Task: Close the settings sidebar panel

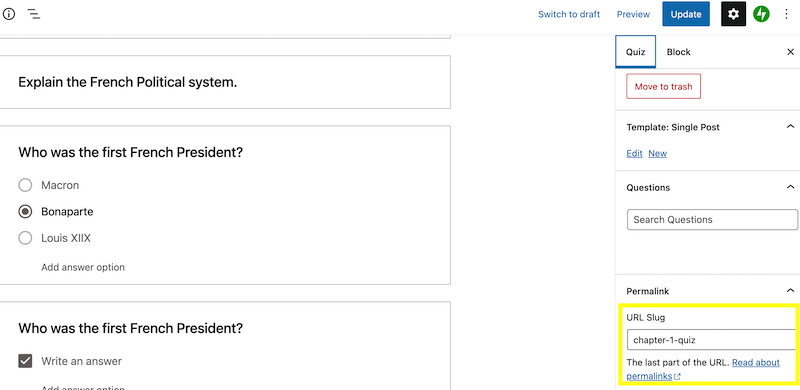Action: click(790, 52)
